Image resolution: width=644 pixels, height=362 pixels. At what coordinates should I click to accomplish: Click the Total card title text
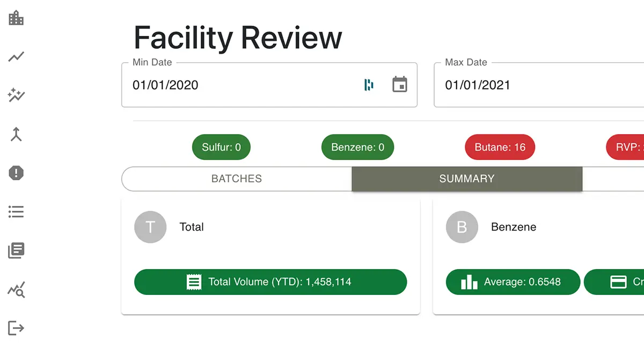coord(192,227)
